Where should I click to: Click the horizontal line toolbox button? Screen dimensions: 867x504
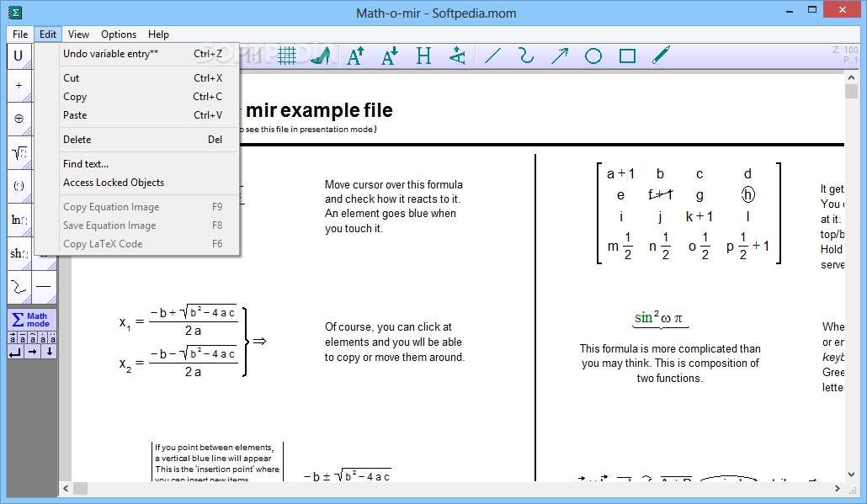click(45, 287)
